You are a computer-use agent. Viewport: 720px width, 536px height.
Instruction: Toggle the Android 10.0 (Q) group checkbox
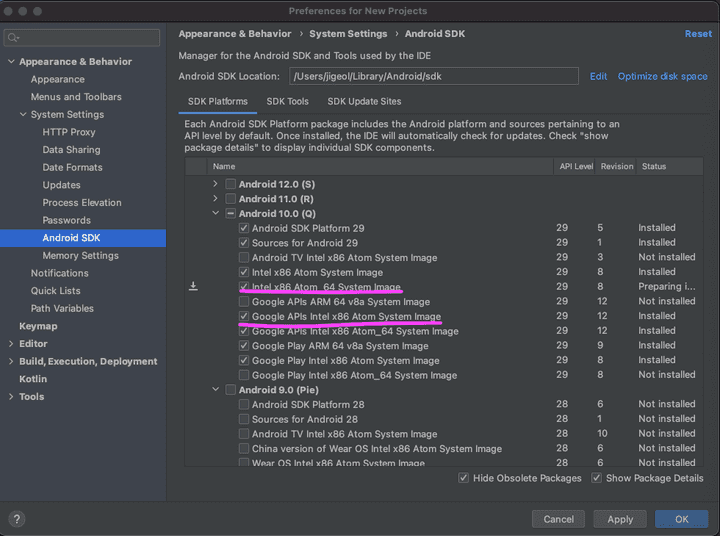(231, 213)
